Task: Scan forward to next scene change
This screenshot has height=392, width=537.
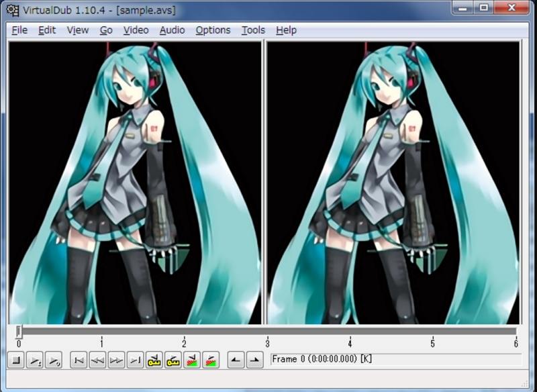Action: (211, 360)
